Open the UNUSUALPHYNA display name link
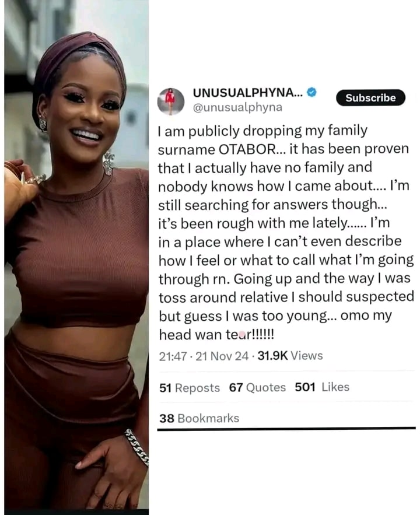Viewport: 420px width, 515px height. pos(247,93)
